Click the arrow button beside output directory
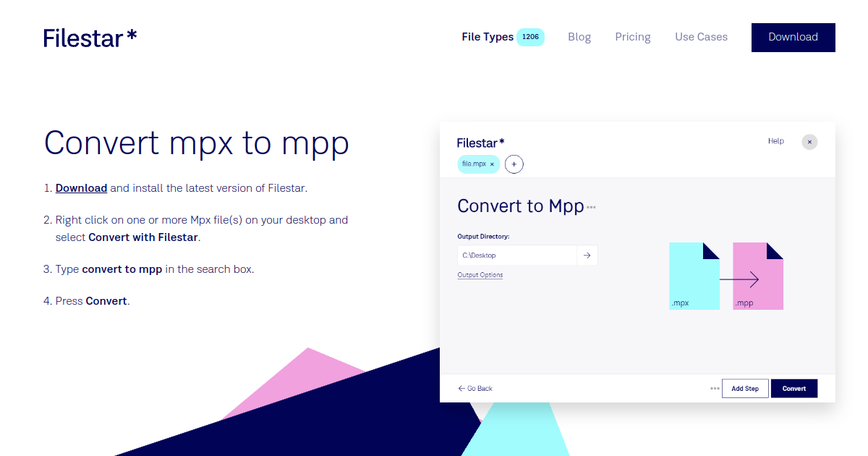Screen dimensions: 868x456 click(x=587, y=256)
